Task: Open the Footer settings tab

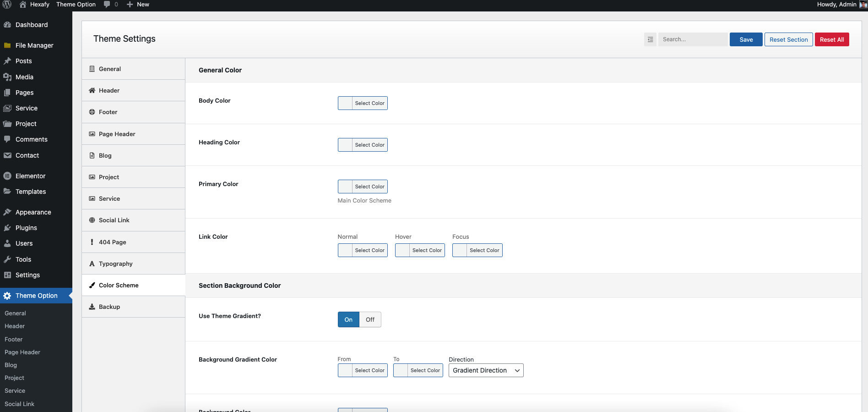Action: tap(133, 112)
